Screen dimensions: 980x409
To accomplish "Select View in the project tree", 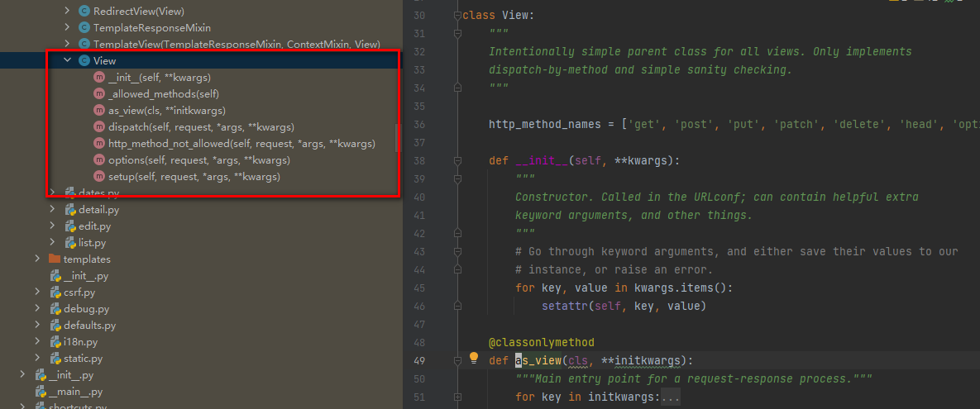I will (104, 60).
